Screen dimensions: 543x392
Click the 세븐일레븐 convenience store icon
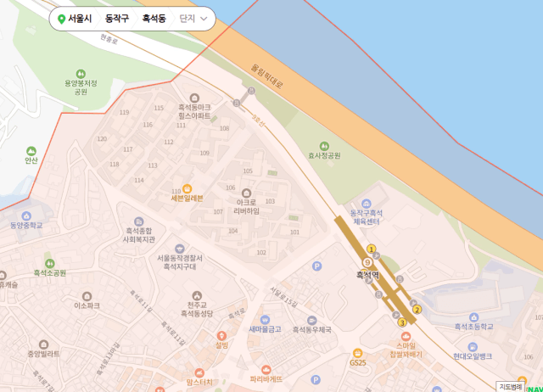[x=187, y=188]
